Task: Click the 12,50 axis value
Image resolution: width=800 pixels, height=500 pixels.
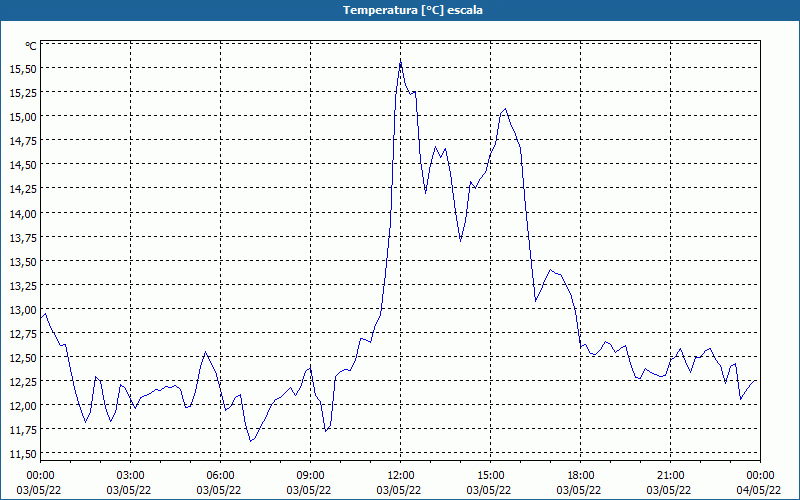Action: (x=23, y=358)
